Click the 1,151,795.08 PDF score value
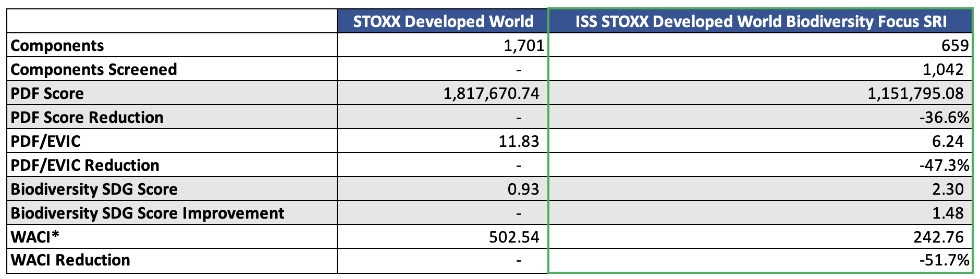The width and height of the screenshot is (980, 279). (x=916, y=94)
